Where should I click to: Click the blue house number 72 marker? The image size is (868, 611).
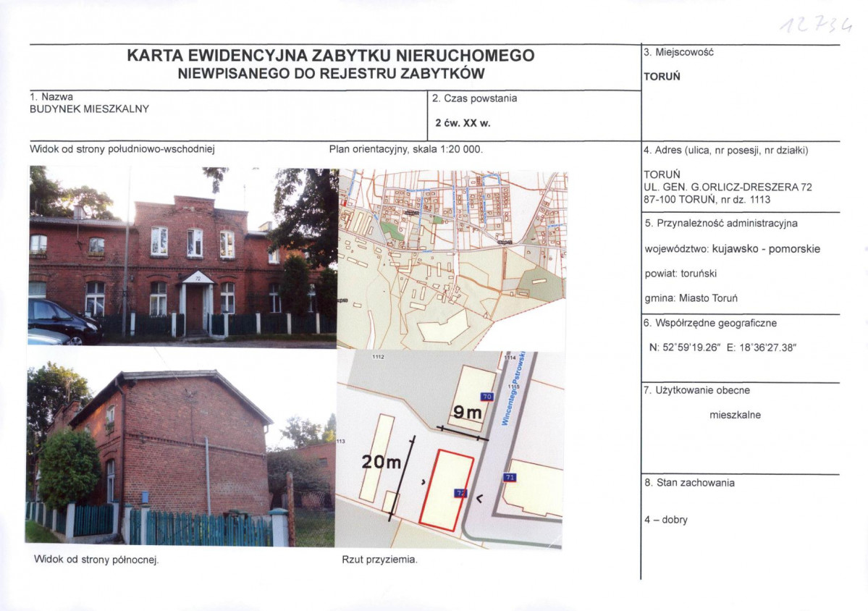(x=459, y=493)
